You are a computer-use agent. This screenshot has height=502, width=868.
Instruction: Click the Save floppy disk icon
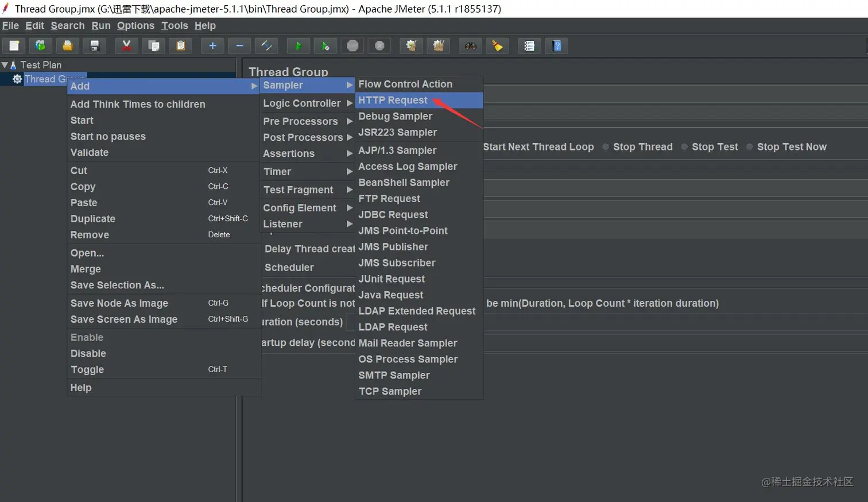95,46
